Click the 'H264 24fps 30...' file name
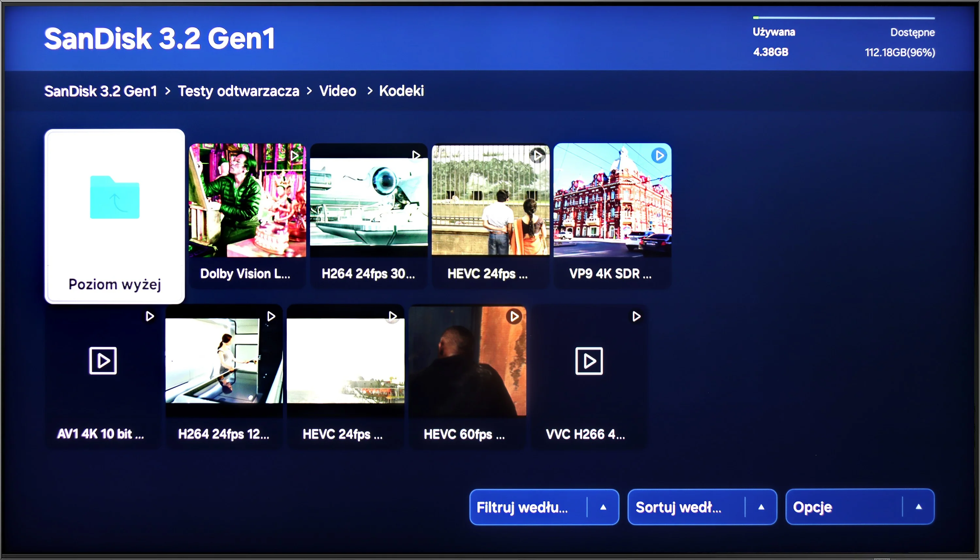The height and width of the screenshot is (560, 980). click(x=368, y=273)
